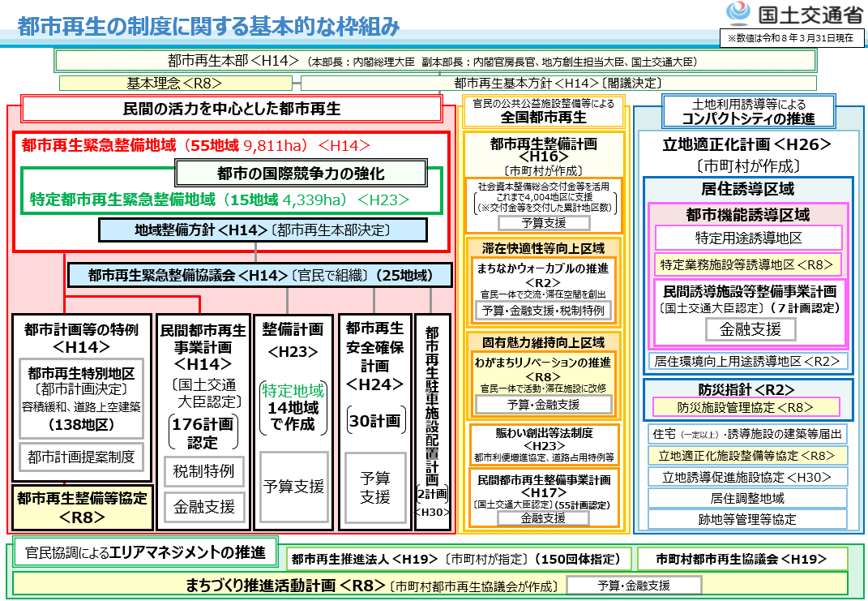
Task: Select 地域整備方針<H14> box
Action: (263, 230)
